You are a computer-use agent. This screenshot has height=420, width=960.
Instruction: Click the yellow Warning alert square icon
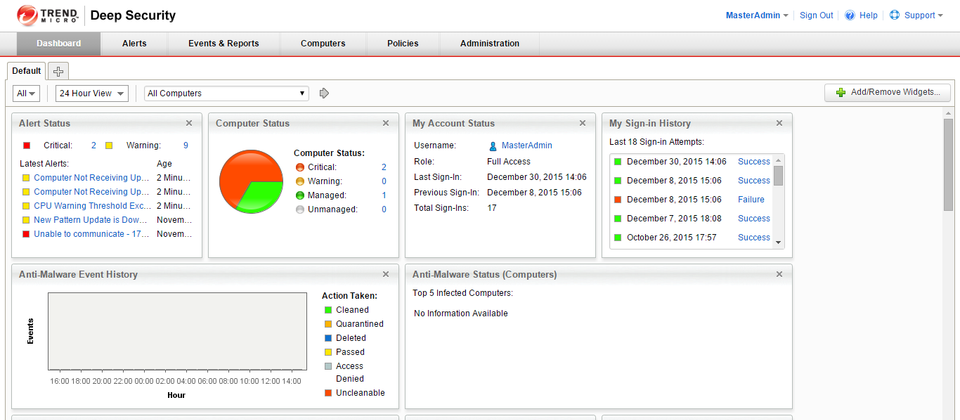point(109,146)
